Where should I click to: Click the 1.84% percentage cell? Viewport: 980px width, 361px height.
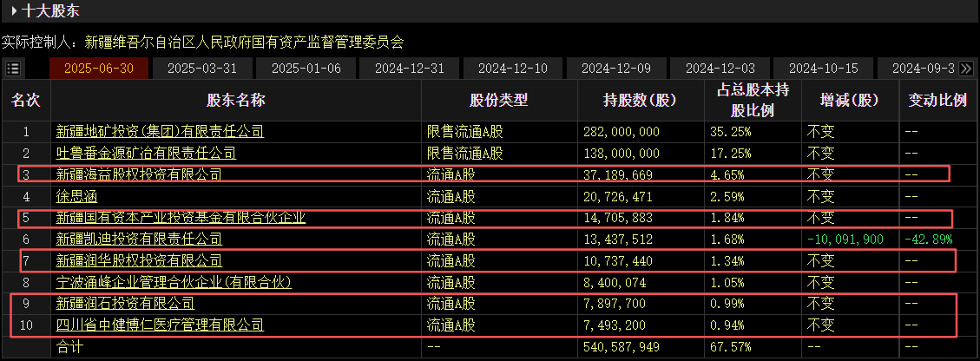[x=727, y=218]
